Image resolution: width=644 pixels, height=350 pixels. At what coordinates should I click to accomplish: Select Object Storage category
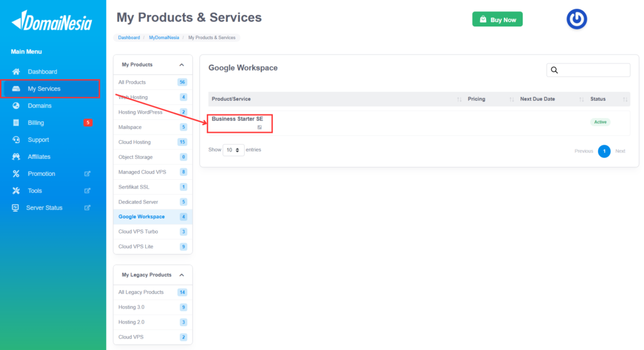point(153,157)
